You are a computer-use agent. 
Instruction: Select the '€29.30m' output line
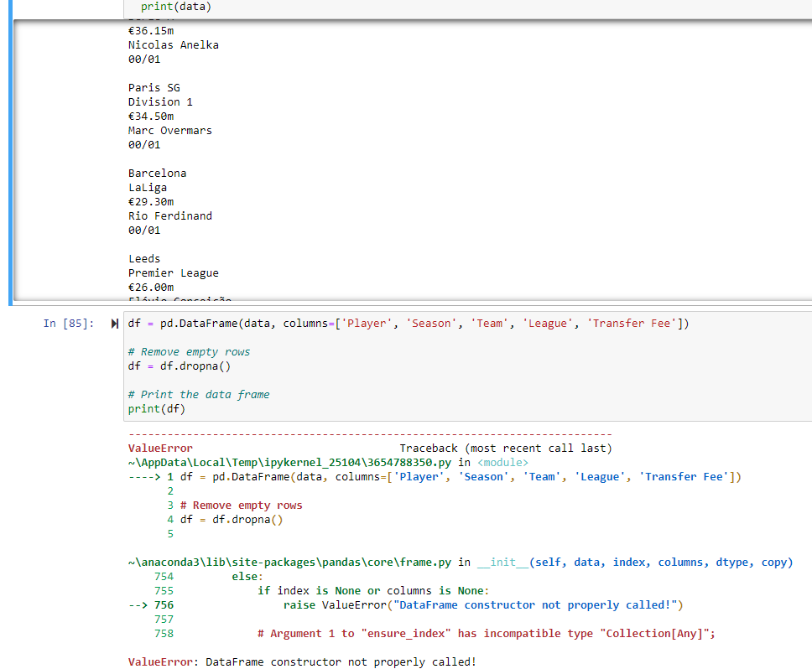[151, 202]
